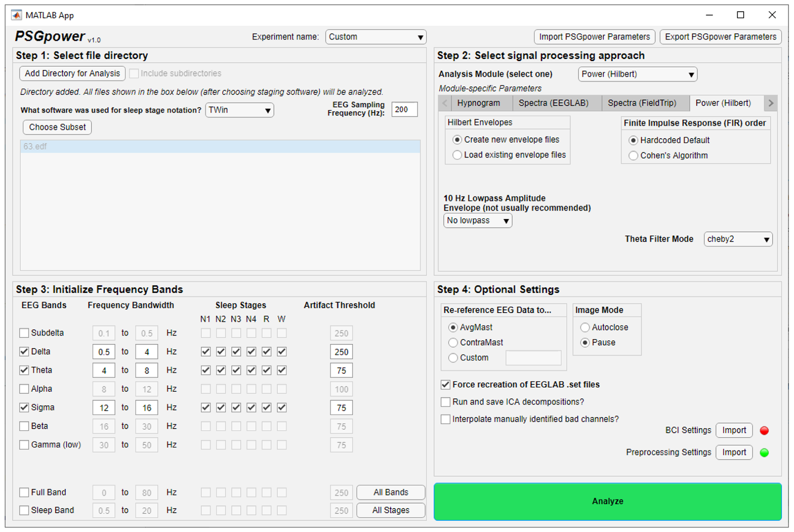Click Import next to Preprocessing Settings

[x=734, y=452]
